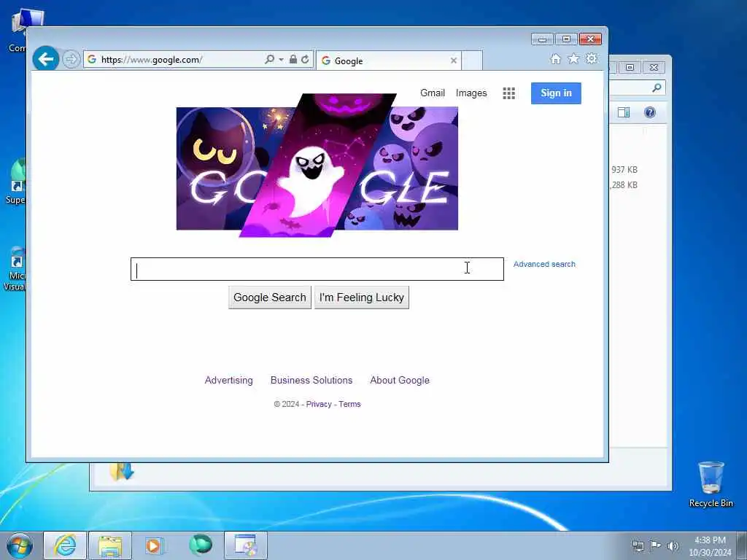747x560 pixels.
Task: Select the Microsoft Visual desktop shortcut
Action: click(15, 269)
